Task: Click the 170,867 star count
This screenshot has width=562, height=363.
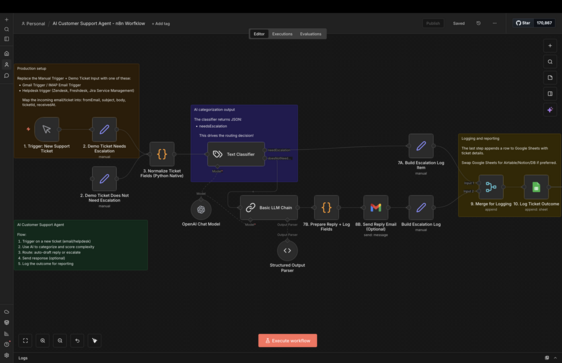Action: (544, 23)
